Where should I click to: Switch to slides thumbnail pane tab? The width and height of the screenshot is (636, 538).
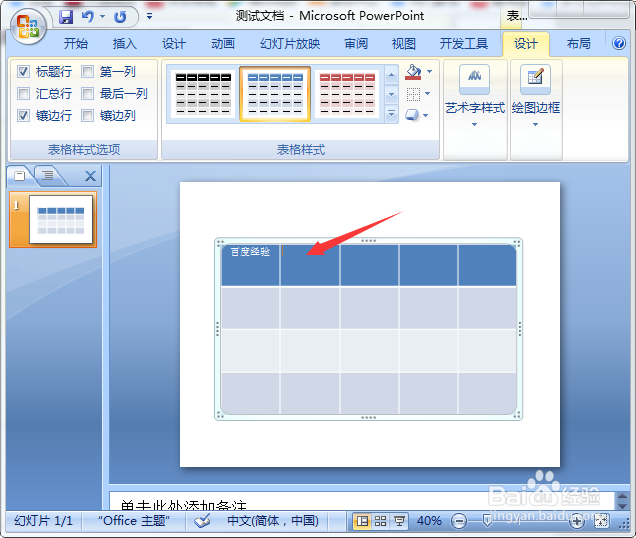[19, 176]
